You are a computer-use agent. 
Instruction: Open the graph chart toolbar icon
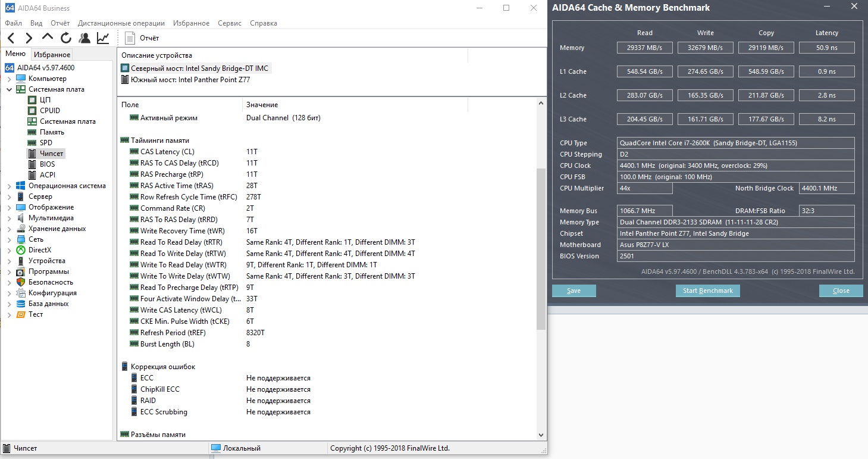tap(103, 38)
